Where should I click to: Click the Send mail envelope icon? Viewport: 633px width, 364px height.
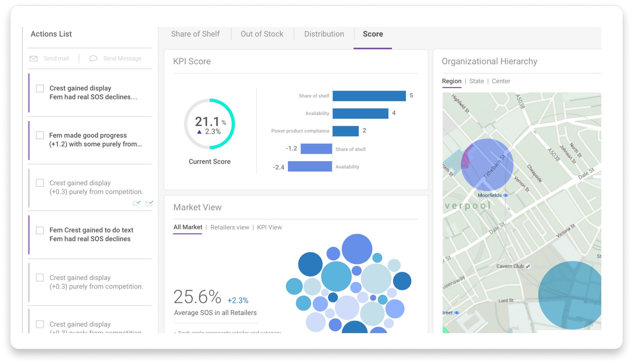click(33, 59)
